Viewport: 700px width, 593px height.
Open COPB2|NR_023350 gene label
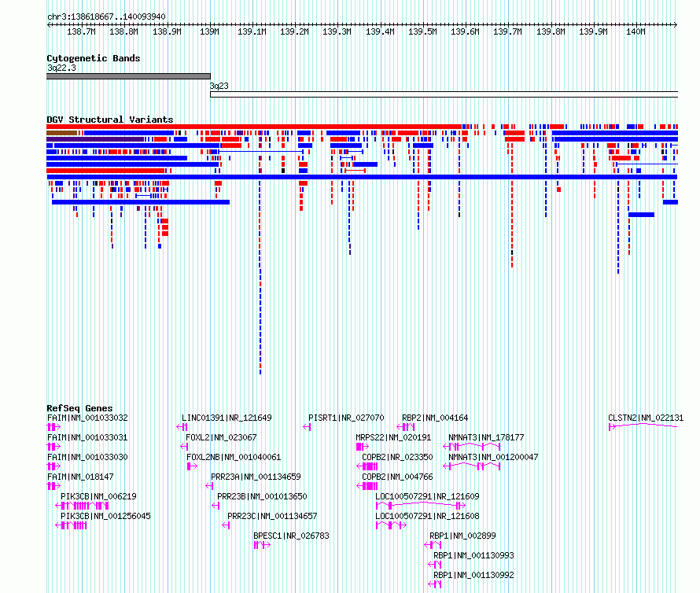tap(397, 457)
